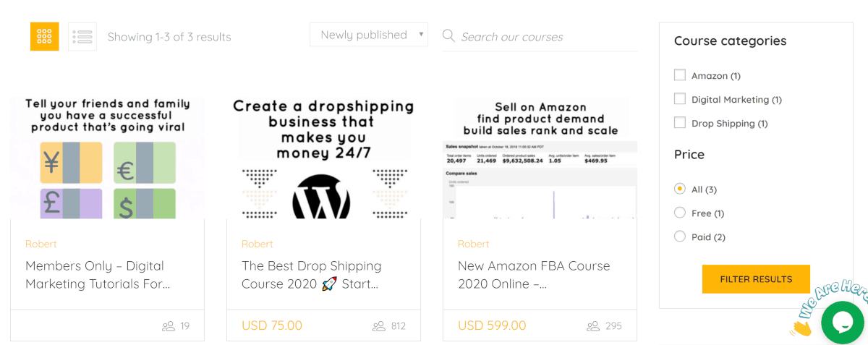This screenshot has width=868, height=345.
Task: Click students icon on Drop Shipping course
Action: click(379, 326)
